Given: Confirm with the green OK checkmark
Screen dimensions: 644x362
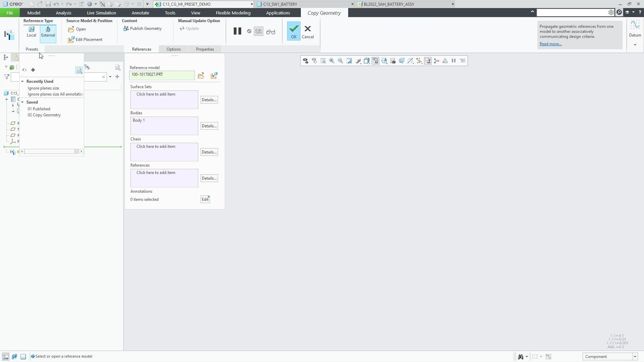Looking at the screenshot, I should [293, 31].
